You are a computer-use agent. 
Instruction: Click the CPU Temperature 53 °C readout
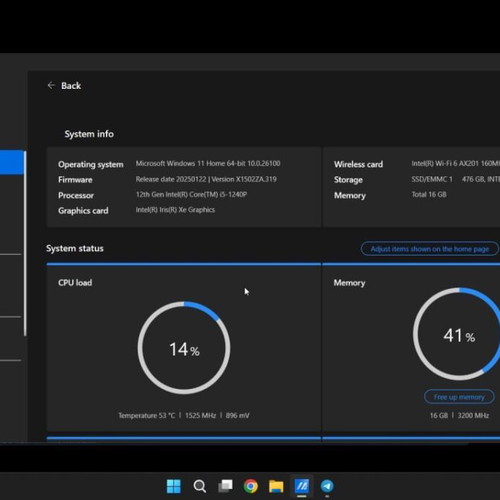coord(147,416)
